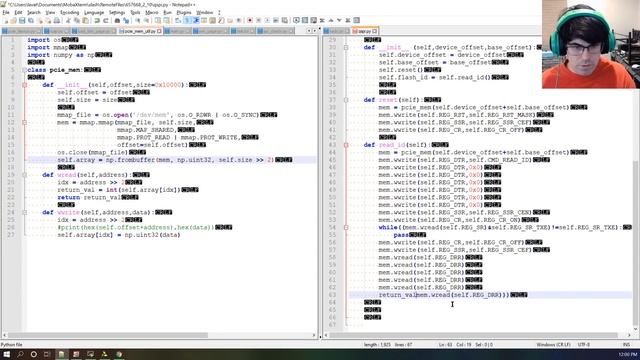Collapse right pane __init__ fold at line 30

pyautogui.click(x=346, y=47)
